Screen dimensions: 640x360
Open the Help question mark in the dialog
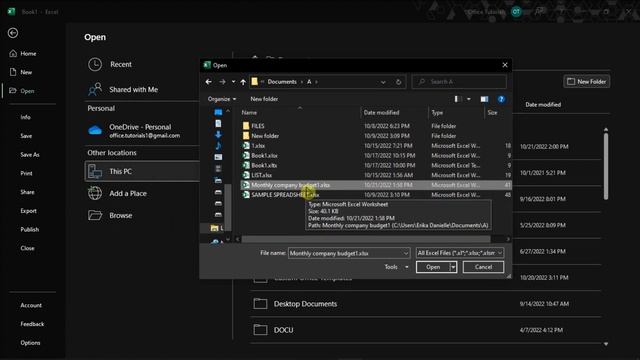pyautogui.click(x=501, y=99)
